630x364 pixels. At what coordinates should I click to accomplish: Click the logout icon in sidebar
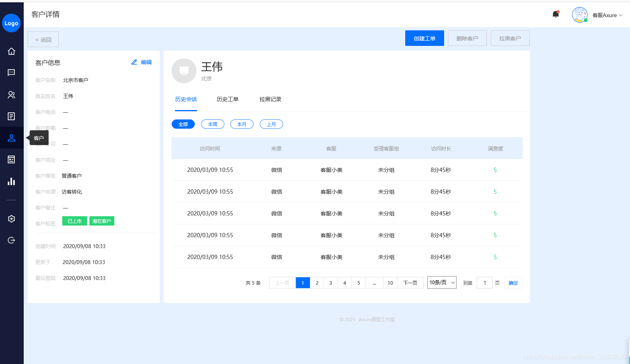(x=11, y=240)
